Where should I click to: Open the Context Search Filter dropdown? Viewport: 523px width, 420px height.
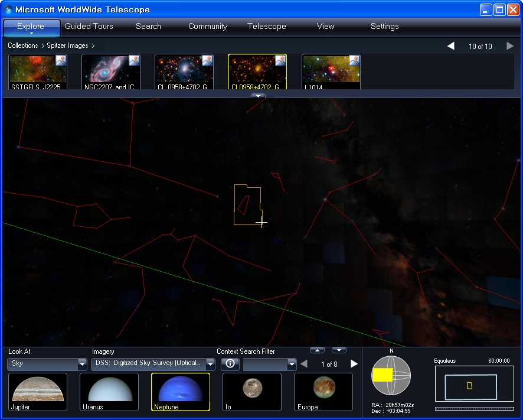tap(270, 364)
